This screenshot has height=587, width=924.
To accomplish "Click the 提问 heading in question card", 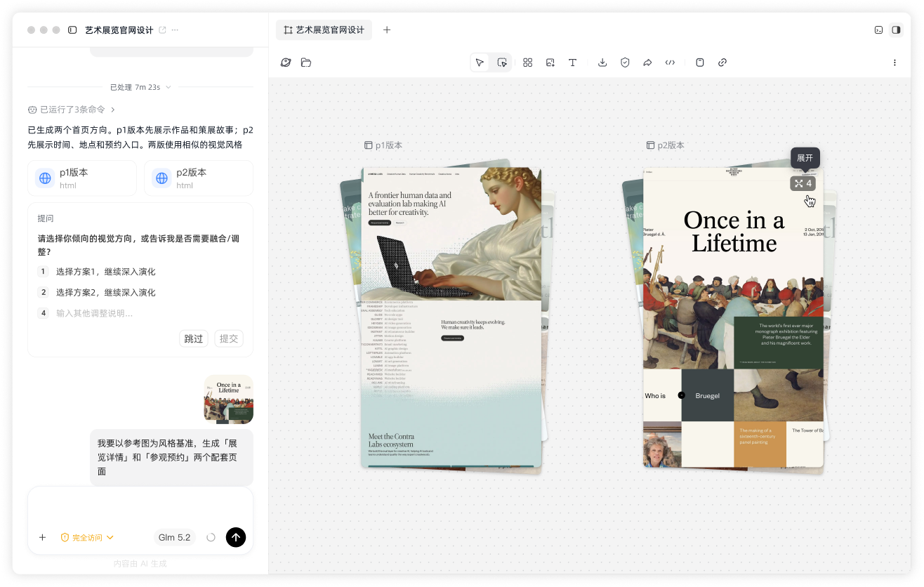I will pos(46,218).
